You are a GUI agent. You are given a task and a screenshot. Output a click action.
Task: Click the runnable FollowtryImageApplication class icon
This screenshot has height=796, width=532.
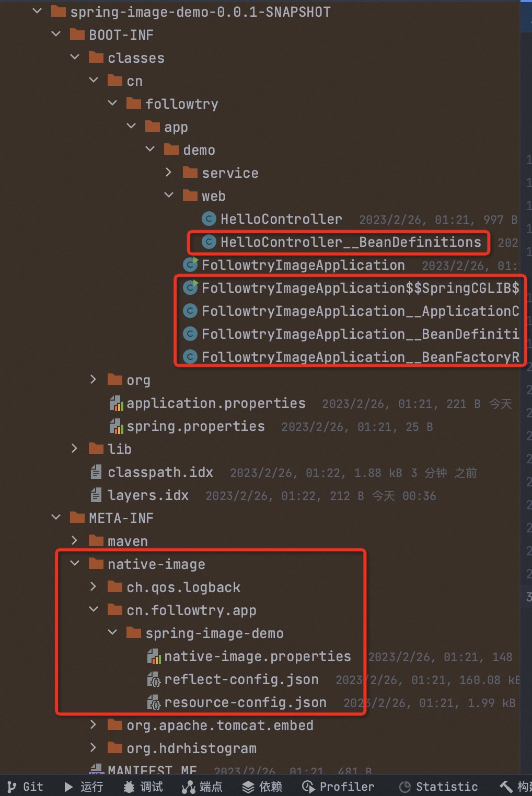(190, 265)
